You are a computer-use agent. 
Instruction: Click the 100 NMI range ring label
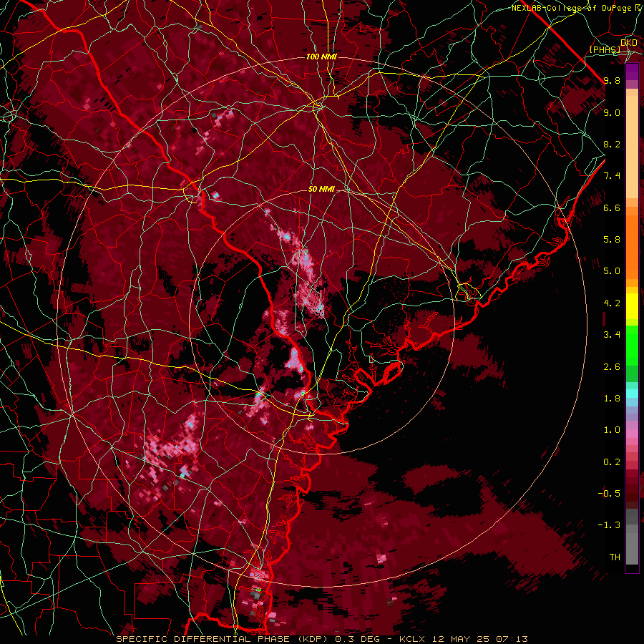click(x=321, y=57)
